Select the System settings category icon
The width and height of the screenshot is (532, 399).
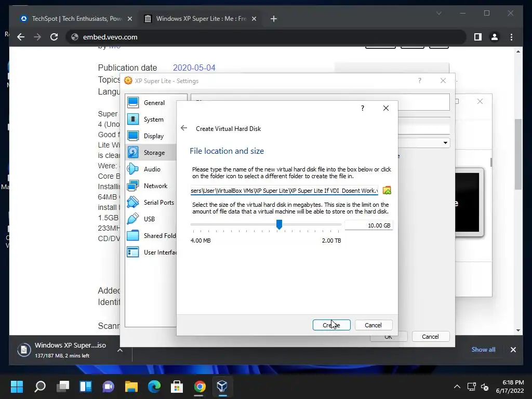(133, 119)
